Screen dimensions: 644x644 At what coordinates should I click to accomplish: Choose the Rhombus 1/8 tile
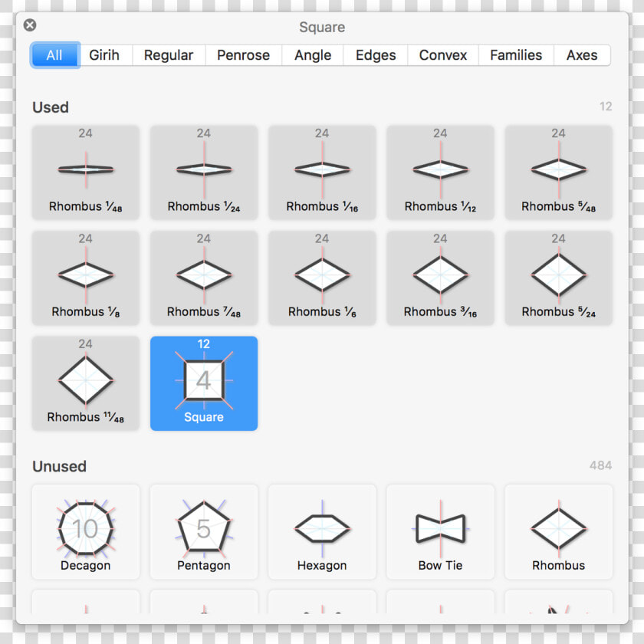tap(85, 278)
